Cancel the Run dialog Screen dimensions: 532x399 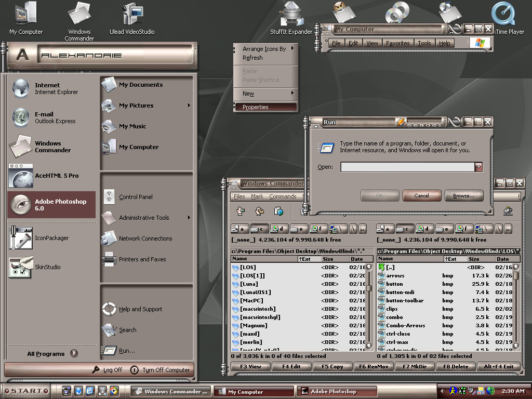[x=422, y=196]
